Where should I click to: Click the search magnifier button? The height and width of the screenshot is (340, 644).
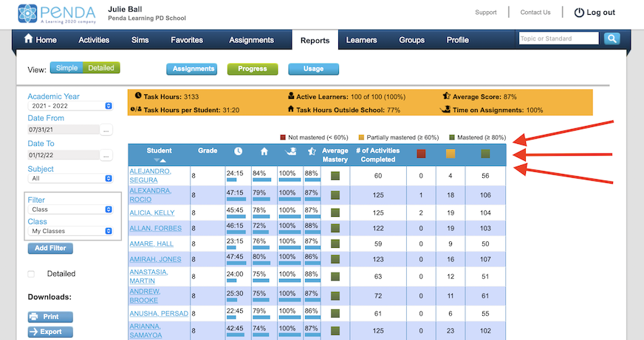[x=612, y=38]
